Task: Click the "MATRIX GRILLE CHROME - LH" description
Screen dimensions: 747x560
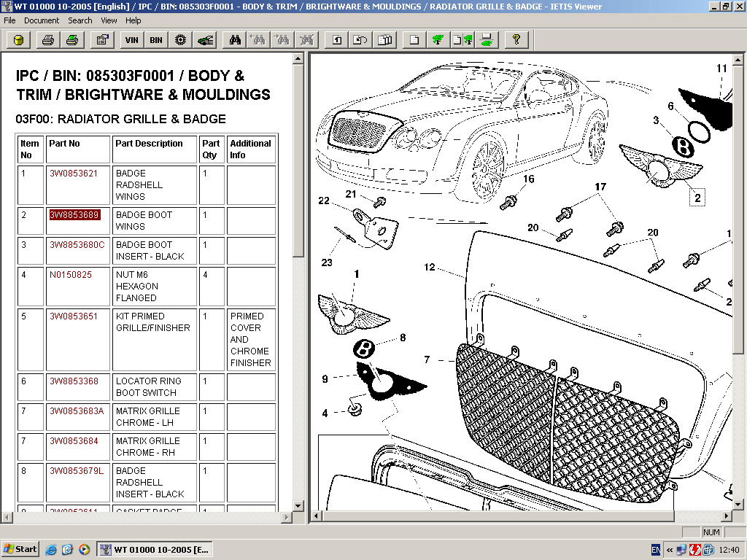Action: (x=148, y=416)
